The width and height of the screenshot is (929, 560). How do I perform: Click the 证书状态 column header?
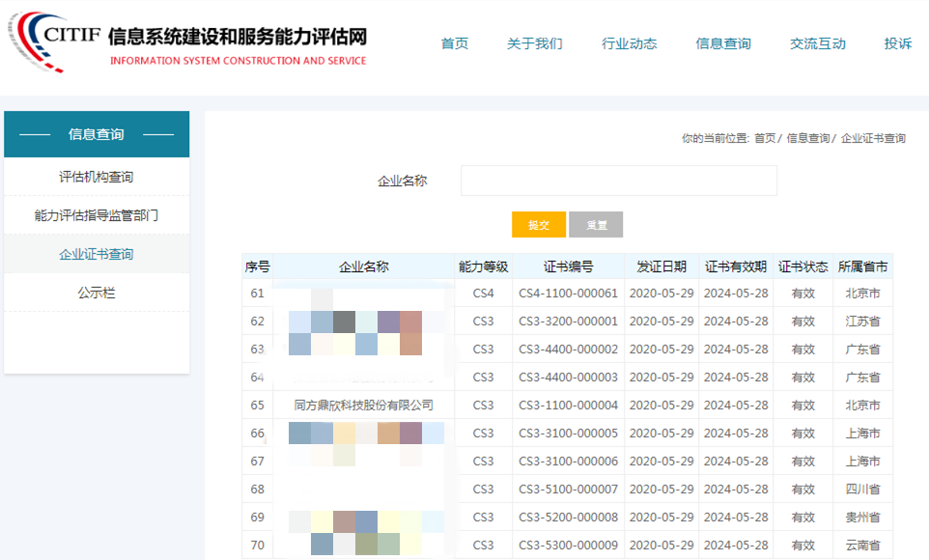click(x=802, y=267)
